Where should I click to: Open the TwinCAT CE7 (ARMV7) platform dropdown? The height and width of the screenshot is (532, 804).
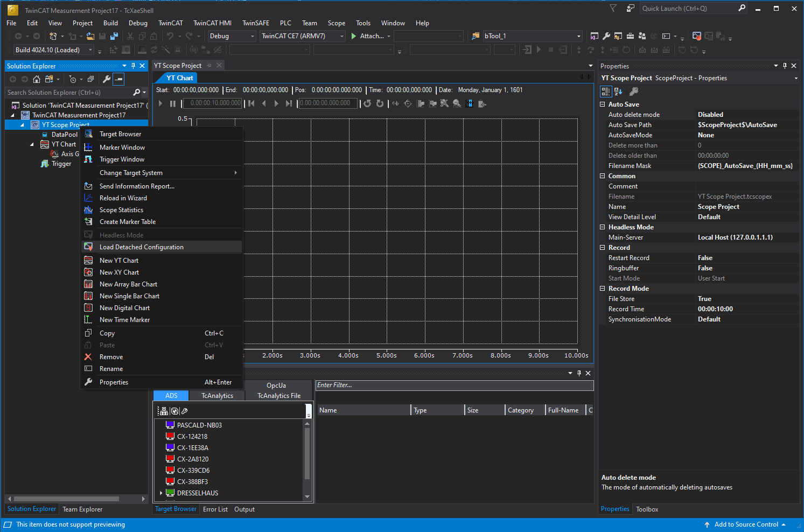click(303, 36)
